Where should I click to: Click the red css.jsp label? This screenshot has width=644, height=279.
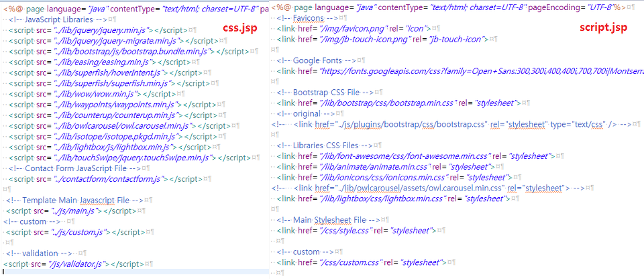pos(240,28)
